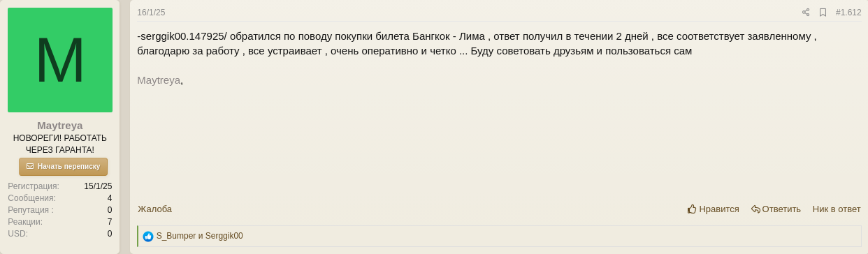868x254 pixels.
Task: Open S_Bumper's profile from reactions
Action: (x=176, y=236)
